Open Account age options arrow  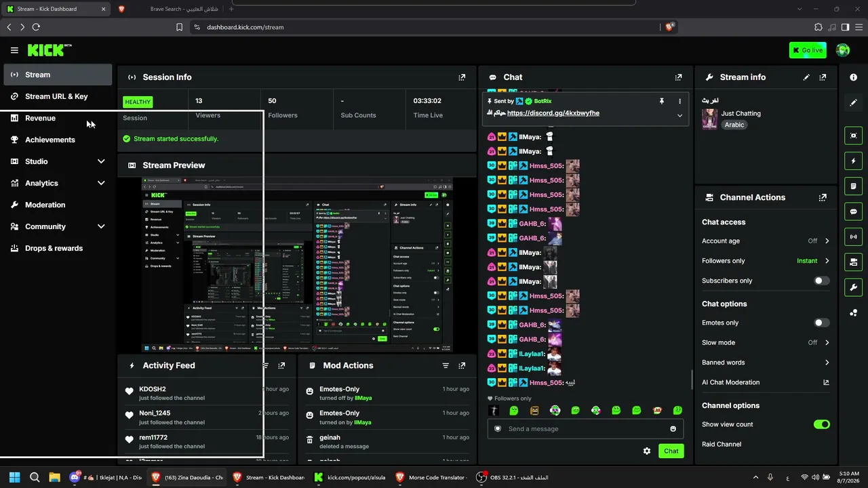tap(827, 241)
